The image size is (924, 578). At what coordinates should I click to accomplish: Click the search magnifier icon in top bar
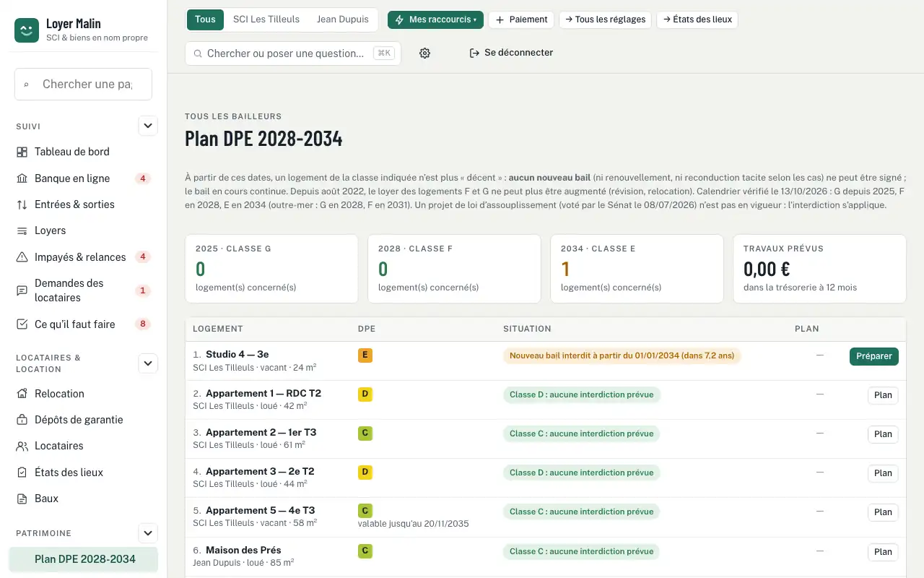click(x=197, y=53)
